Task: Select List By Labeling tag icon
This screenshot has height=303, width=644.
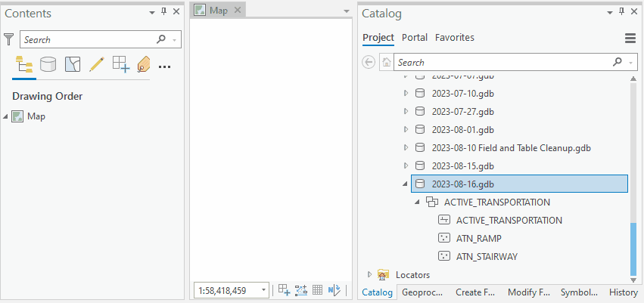Action: pos(144,65)
